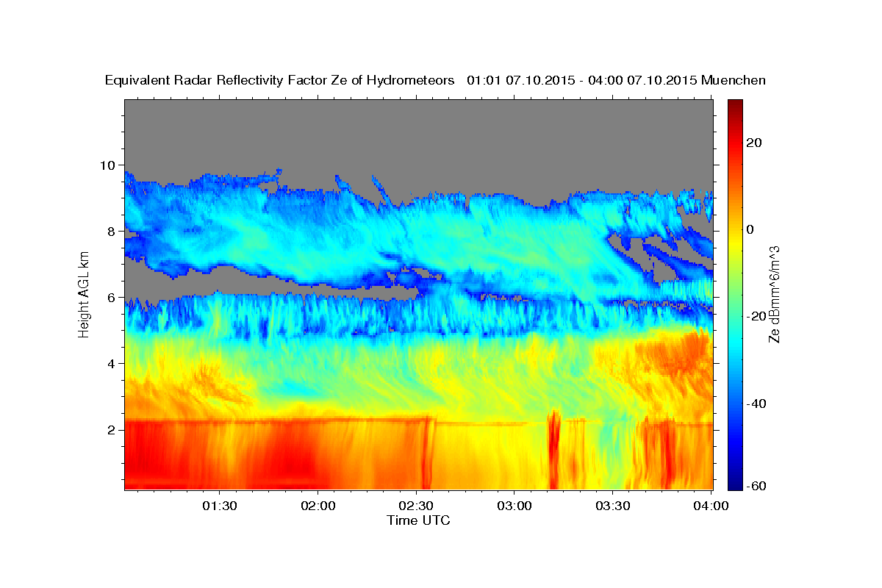Click the colorbar value label '-40'
The image size is (882, 588).
click(756, 404)
